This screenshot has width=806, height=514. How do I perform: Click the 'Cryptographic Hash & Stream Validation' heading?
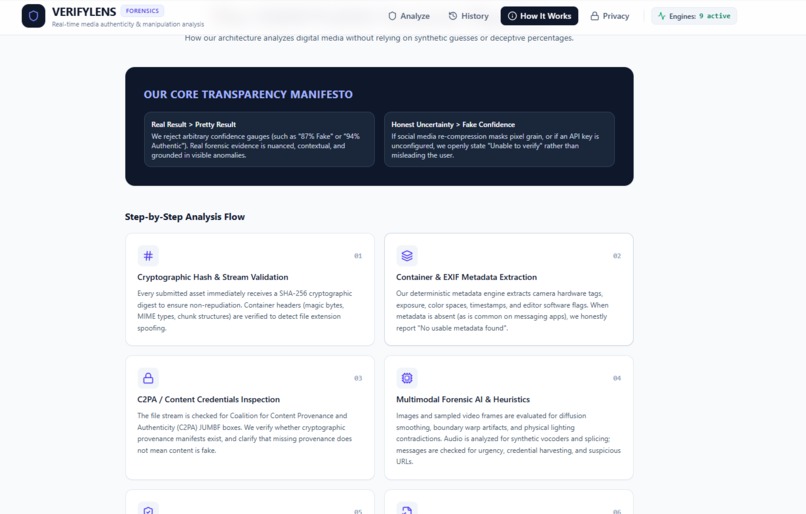click(213, 277)
